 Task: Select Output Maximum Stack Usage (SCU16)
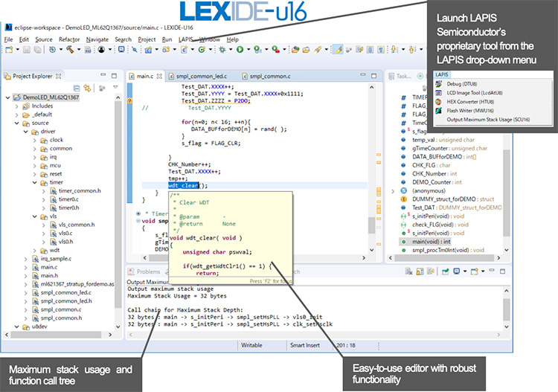click(x=488, y=120)
